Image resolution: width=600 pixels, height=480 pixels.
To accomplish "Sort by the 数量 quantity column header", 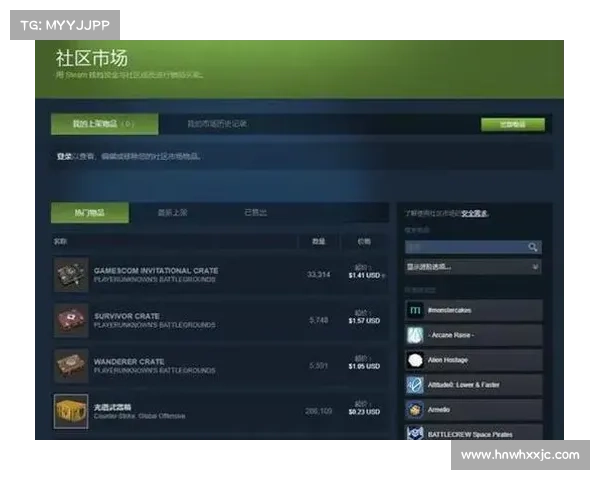I will point(319,242).
